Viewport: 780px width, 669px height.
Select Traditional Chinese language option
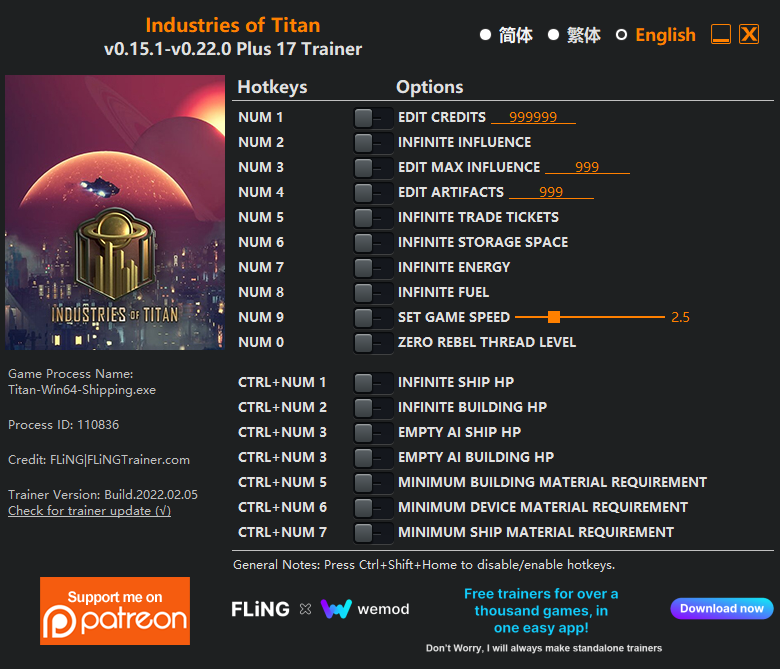pyautogui.click(x=553, y=35)
